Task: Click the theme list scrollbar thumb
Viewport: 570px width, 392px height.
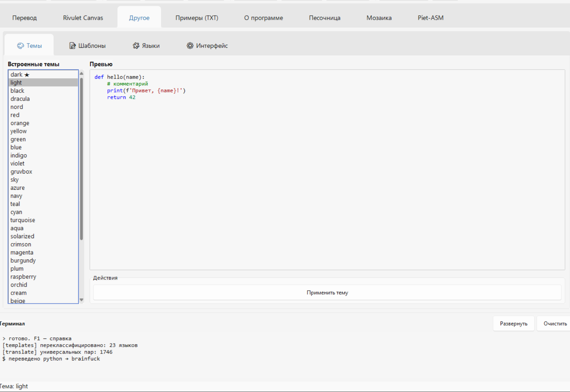Action: [x=82, y=158]
